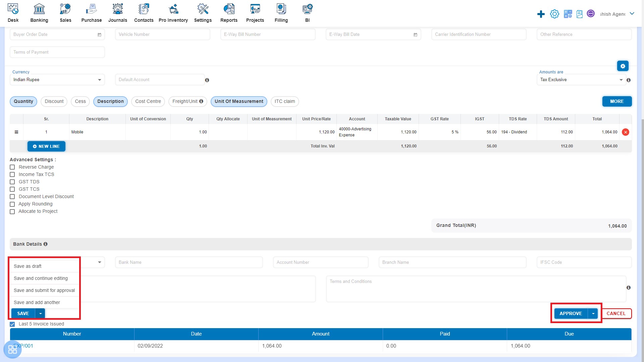Choose Save and submit for approval
Image resolution: width=644 pixels, height=362 pixels.
[x=44, y=290]
